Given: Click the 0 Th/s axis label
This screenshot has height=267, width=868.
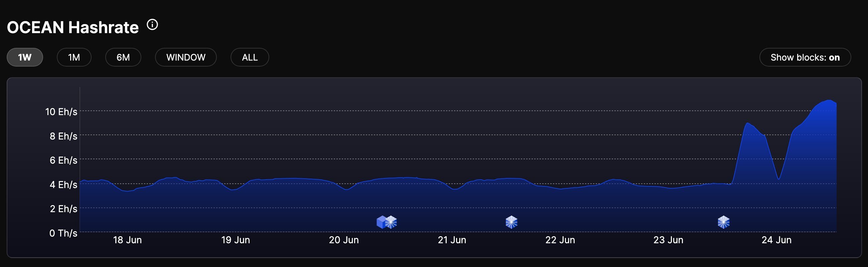Looking at the screenshot, I should 63,233.
